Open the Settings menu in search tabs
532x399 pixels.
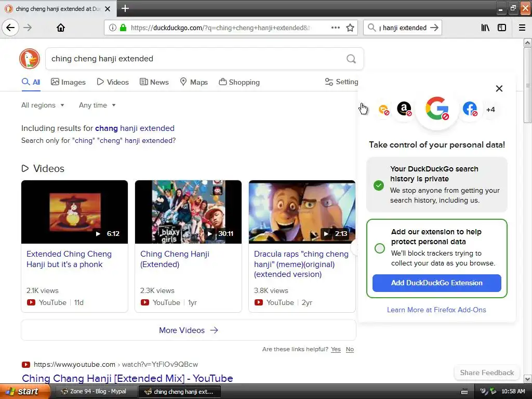pos(341,82)
